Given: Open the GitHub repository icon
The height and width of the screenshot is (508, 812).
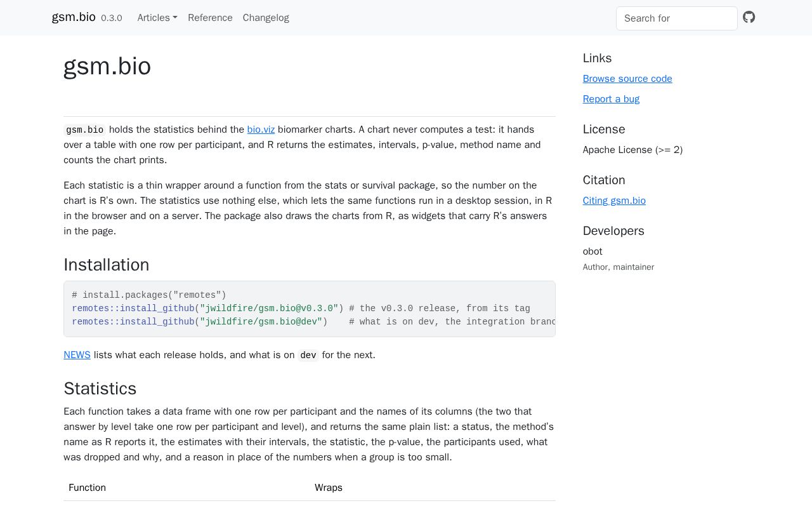Looking at the screenshot, I should (749, 17).
